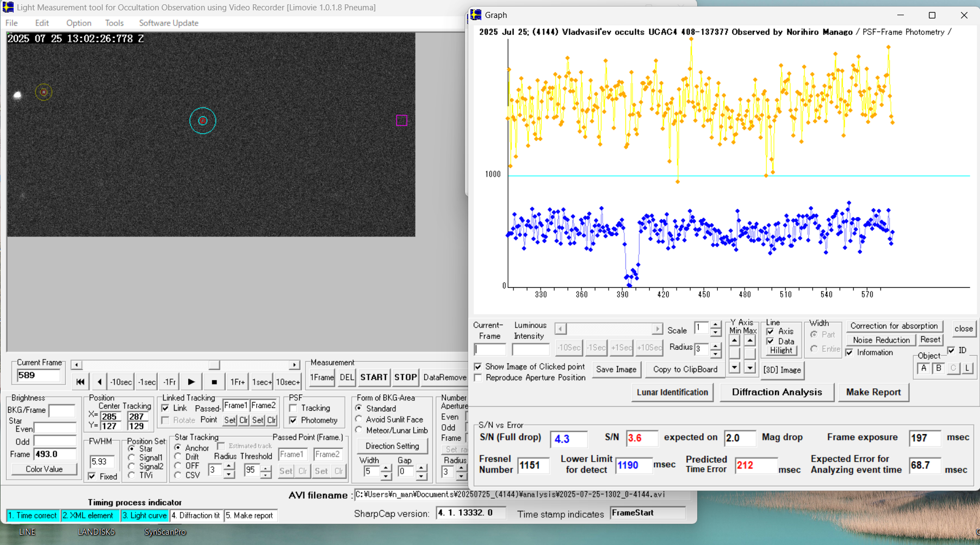Skip back 10 seconds in video
The width and height of the screenshot is (980, 545).
(x=121, y=382)
